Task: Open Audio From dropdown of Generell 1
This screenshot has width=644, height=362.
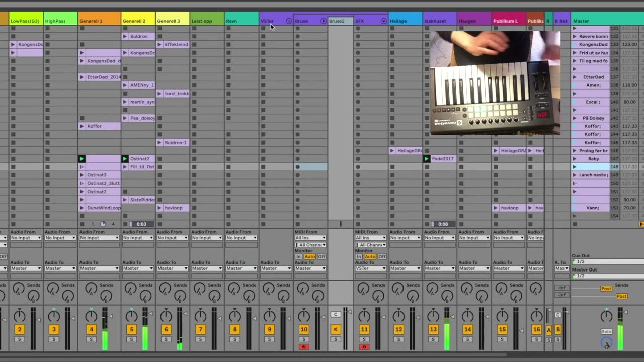Action: [x=100, y=238]
